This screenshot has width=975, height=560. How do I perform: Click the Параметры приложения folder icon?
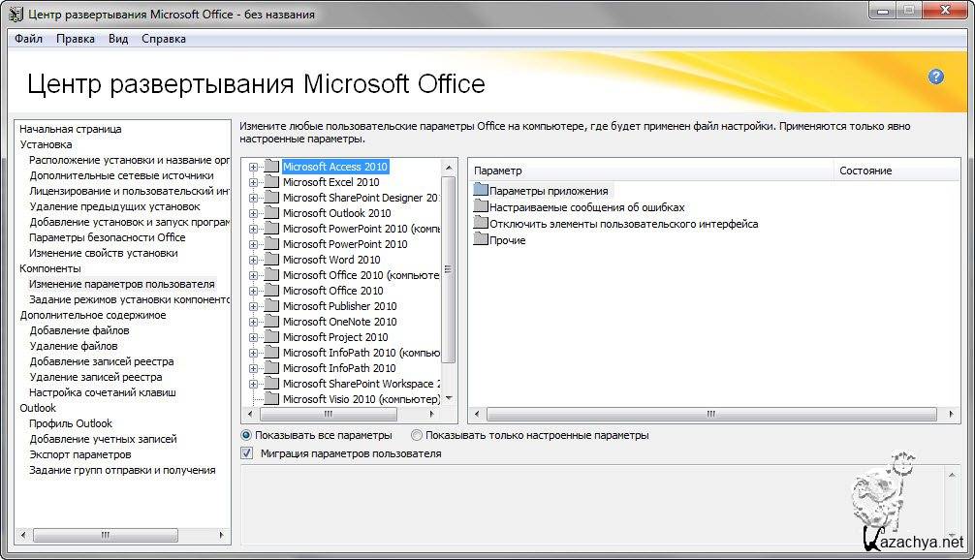[x=481, y=191]
